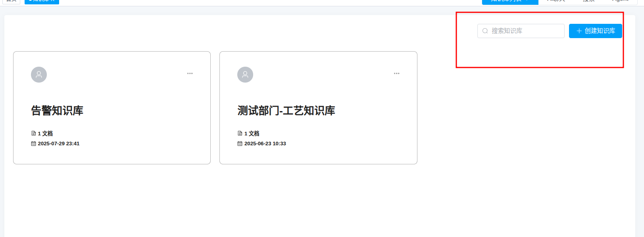Image resolution: width=644 pixels, height=237 pixels.
Task: Click the calendar icon on 测试部门-工艺知识库 card
Action: (x=240, y=144)
